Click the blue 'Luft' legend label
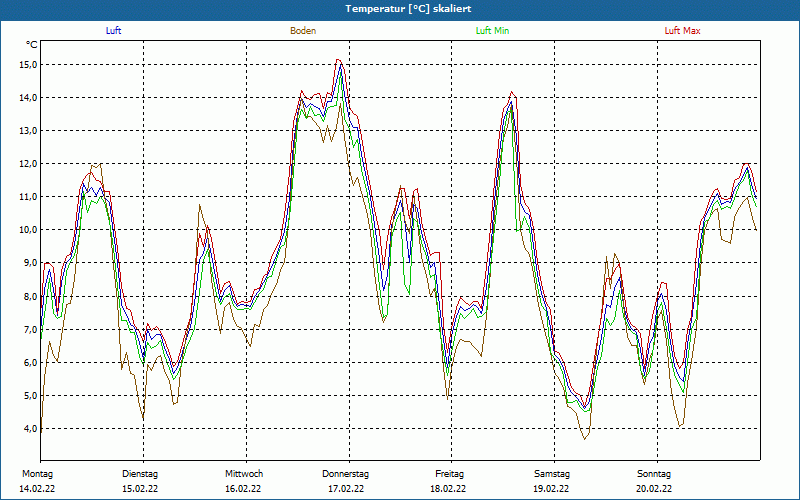 [x=113, y=31]
